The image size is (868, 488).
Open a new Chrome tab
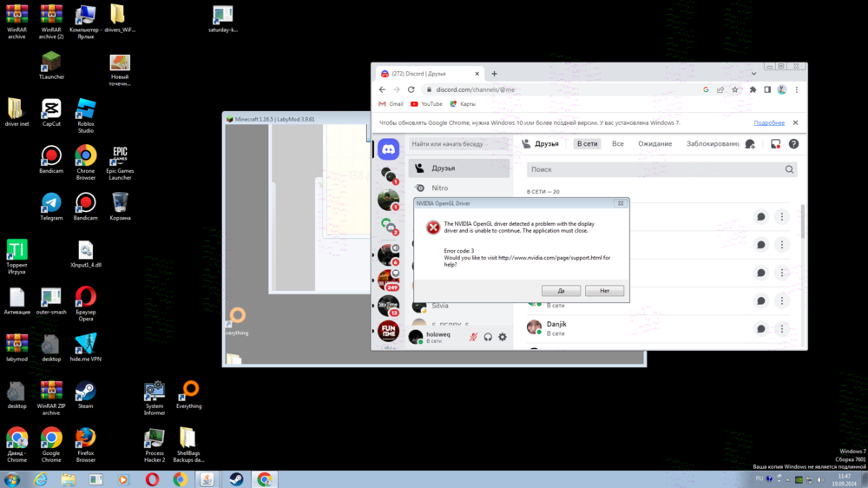tap(495, 74)
